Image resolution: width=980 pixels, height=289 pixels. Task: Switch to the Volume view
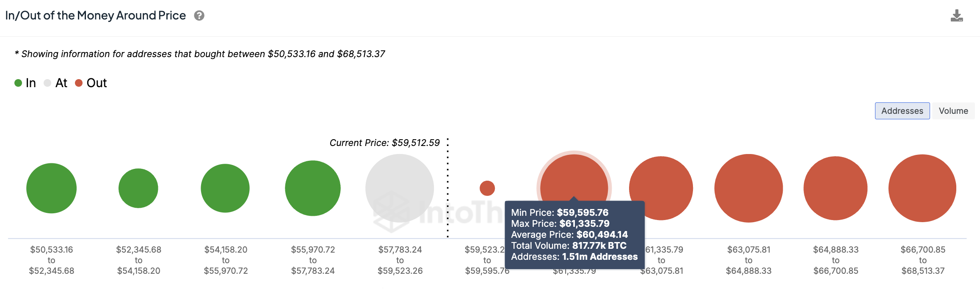953,111
